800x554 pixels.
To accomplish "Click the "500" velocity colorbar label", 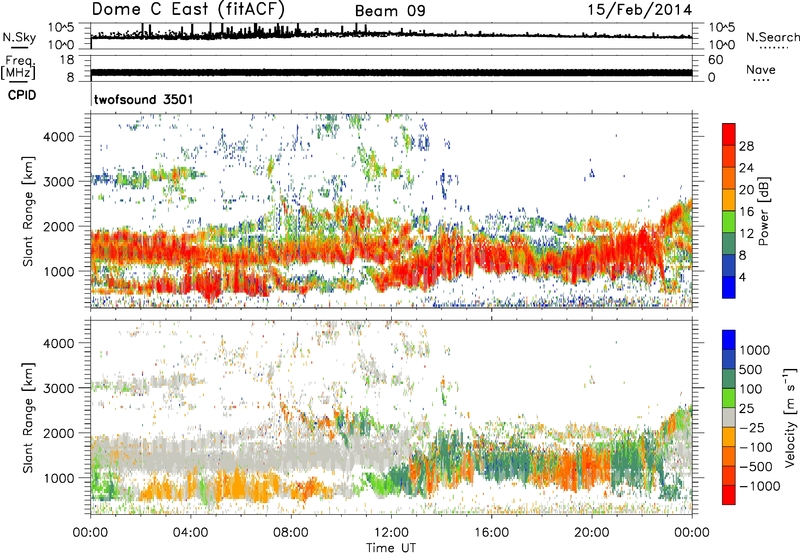I will 750,370.
